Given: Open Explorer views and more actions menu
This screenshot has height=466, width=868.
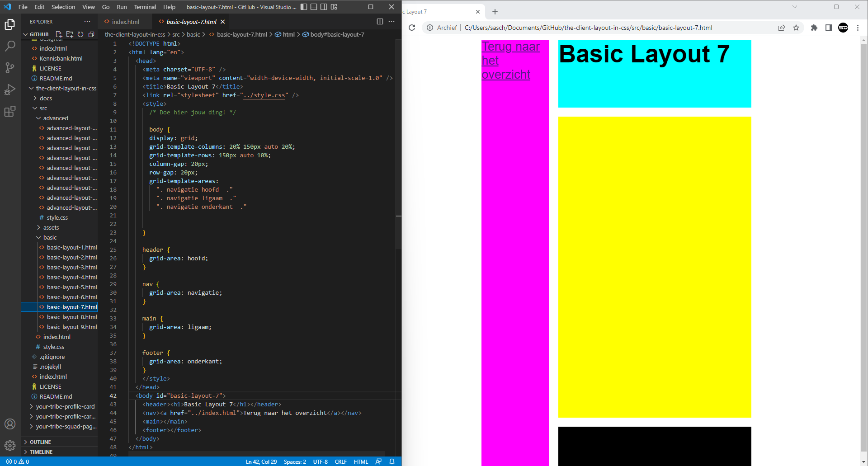Looking at the screenshot, I should (87, 22).
